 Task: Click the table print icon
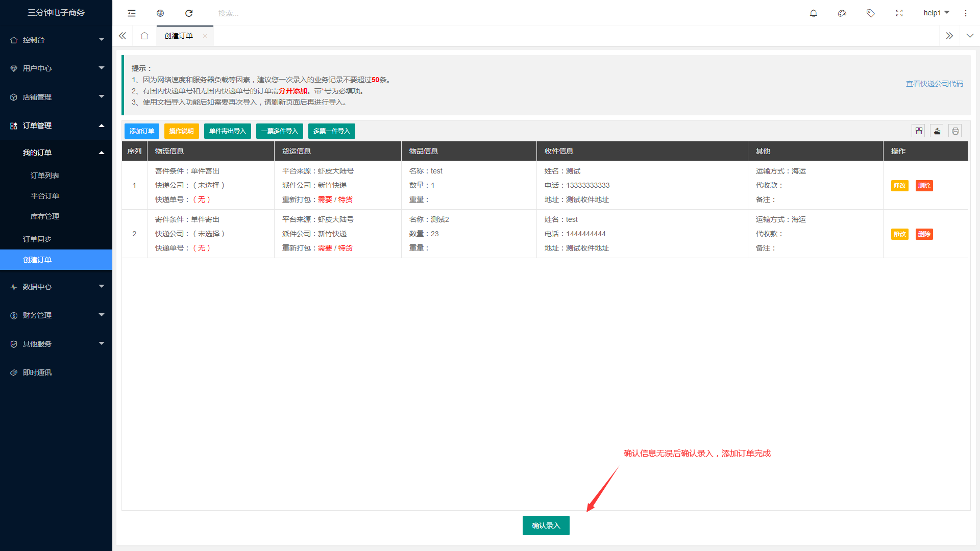(955, 131)
